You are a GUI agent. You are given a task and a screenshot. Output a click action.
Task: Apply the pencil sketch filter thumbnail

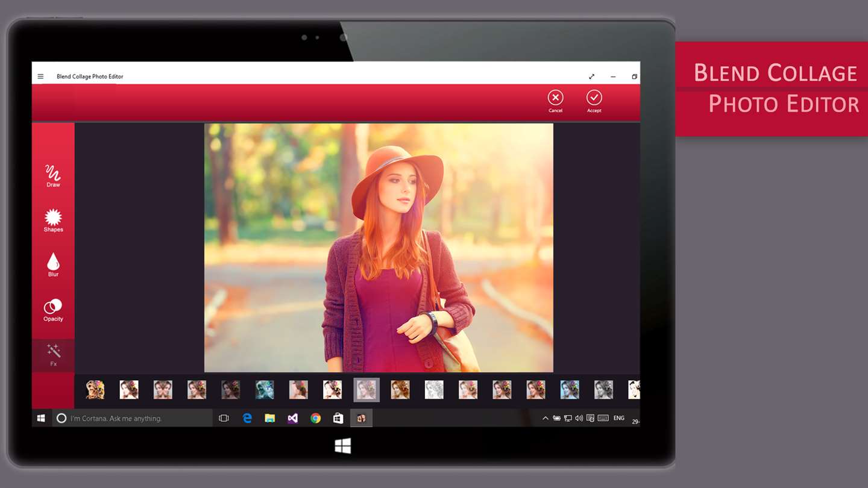coord(434,390)
